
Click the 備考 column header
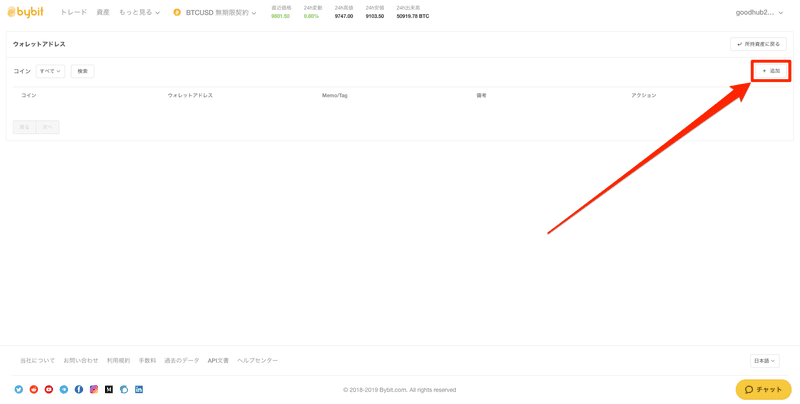pos(481,95)
